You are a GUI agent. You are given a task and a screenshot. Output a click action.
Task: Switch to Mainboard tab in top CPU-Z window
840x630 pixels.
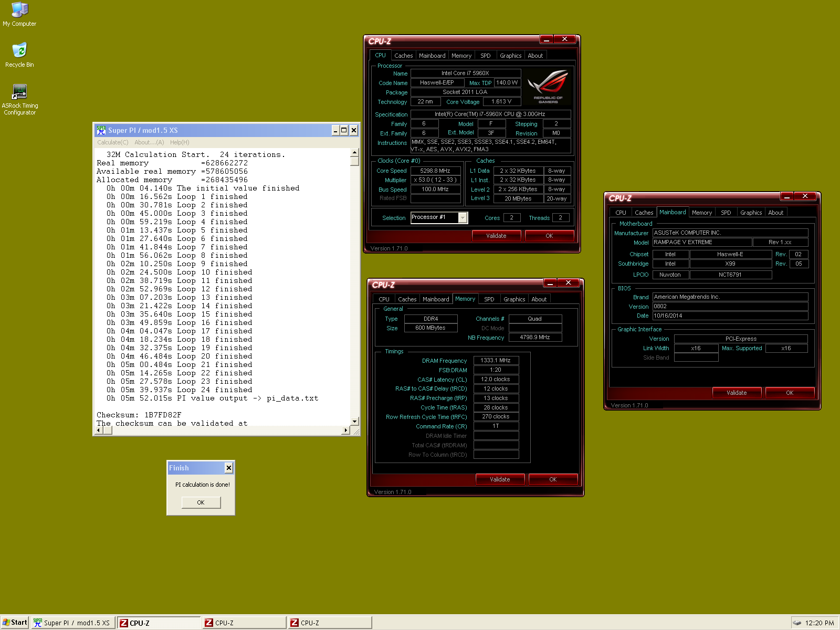(x=432, y=56)
